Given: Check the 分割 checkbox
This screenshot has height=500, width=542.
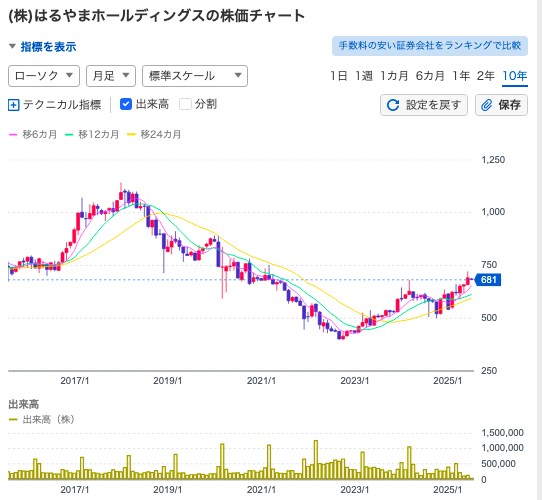Looking at the screenshot, I should (x=185, y=104).
